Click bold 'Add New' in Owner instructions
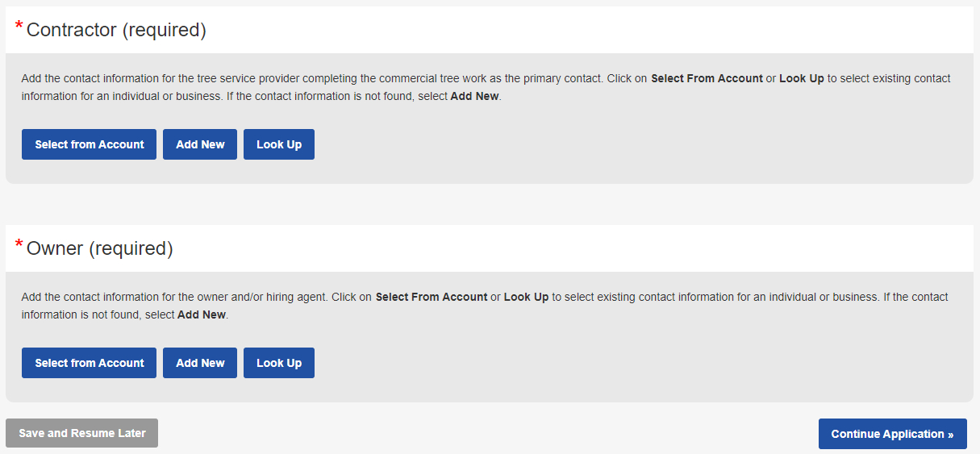 click(202, 315)
